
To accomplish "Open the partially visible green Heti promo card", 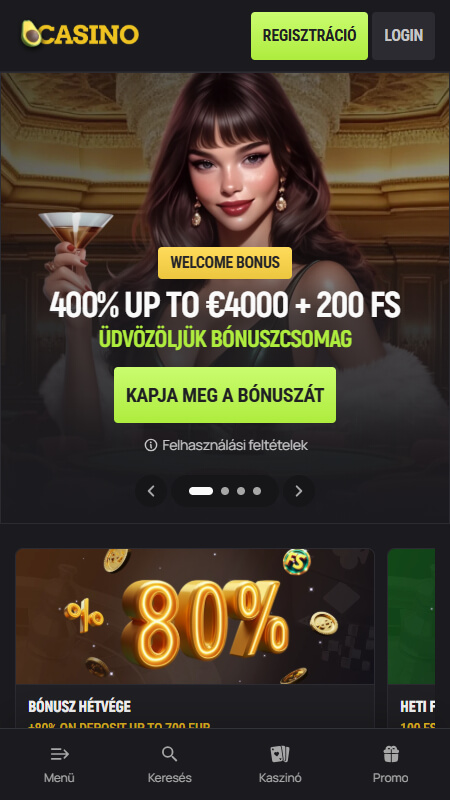I will click(411, 638).
